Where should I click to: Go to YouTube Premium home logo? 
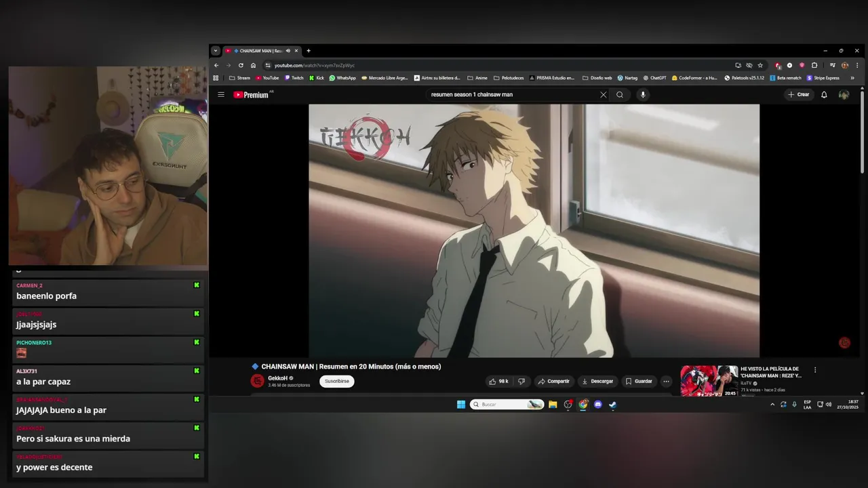pyautogui.click(x=252, y=95)
